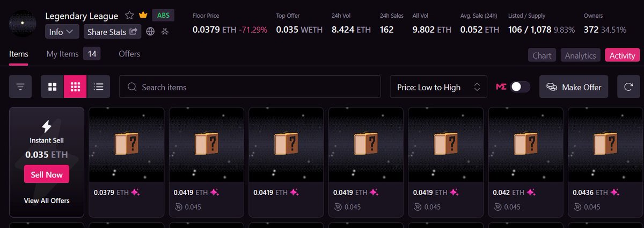The width and height of the screenshot is (644, 228).
Task: Open the globe website link icon
Action: click(151, 32)
